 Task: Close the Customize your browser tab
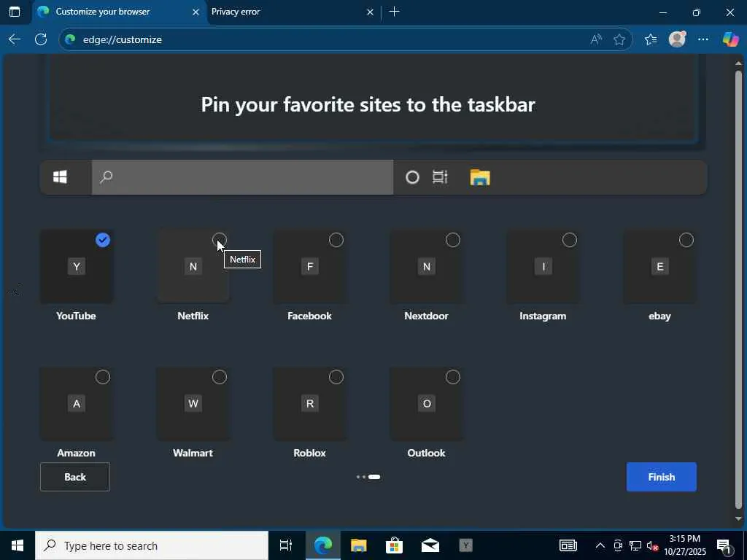pyautogui.click(x=196, y=12)
